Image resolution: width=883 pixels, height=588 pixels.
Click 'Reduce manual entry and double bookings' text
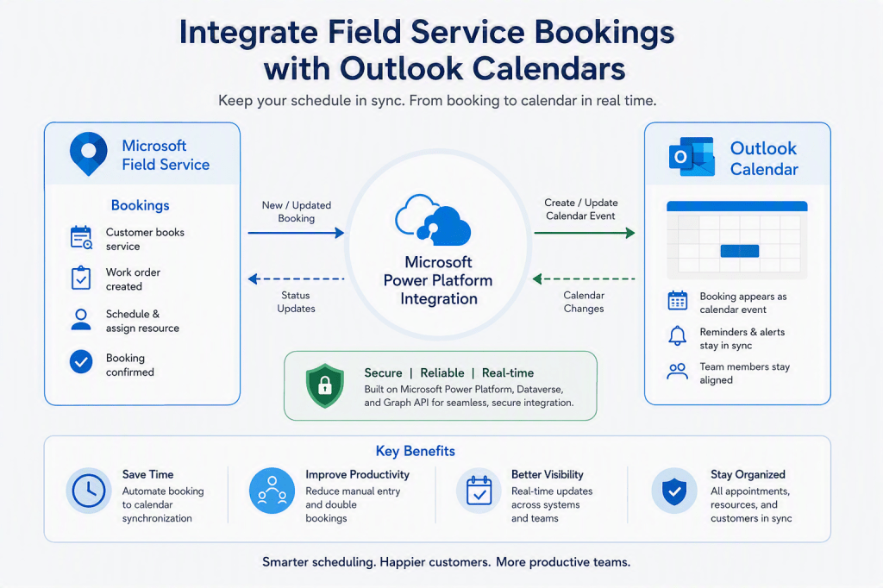(353, 504)
